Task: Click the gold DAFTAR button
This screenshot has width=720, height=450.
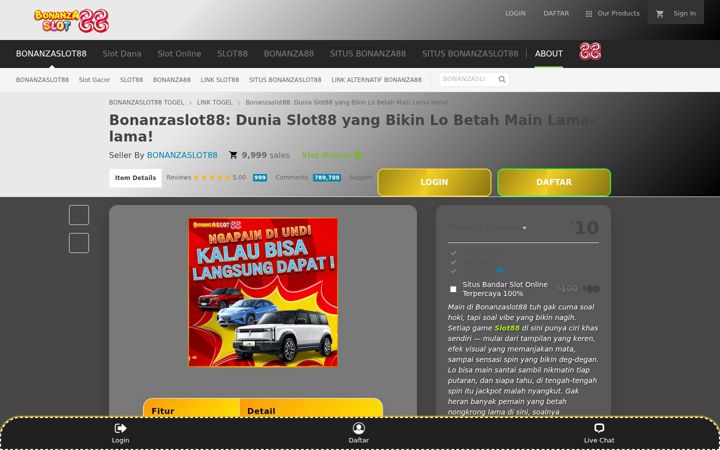Action: [x=554, y=182]
